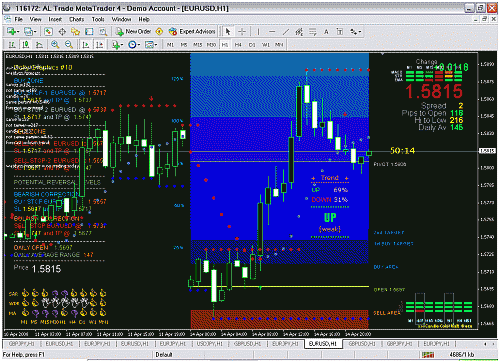Select the Text Label tool (letter T)

pos(340,32)
